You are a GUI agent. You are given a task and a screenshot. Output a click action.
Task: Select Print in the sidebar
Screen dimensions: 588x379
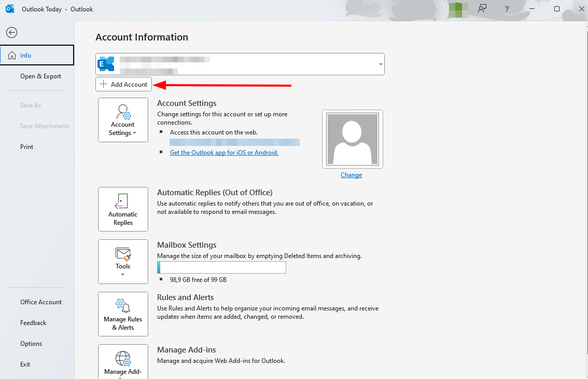(x=27, y=147)
